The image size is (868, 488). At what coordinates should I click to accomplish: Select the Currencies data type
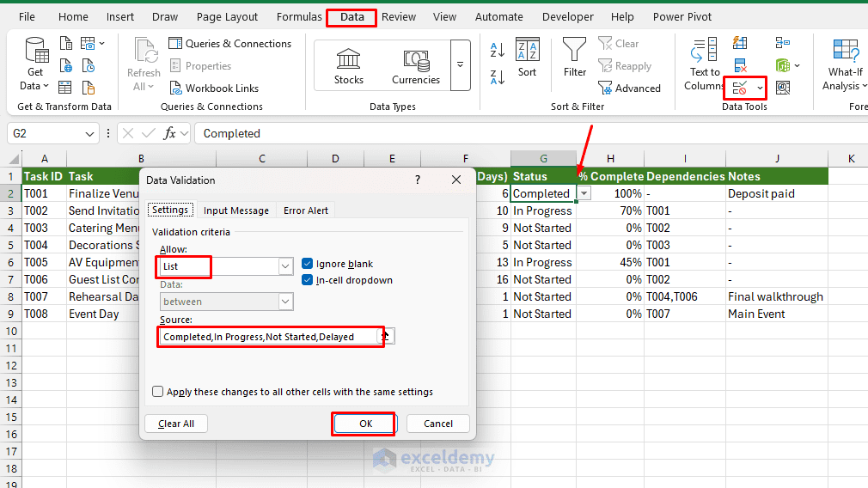coord(416,66)
